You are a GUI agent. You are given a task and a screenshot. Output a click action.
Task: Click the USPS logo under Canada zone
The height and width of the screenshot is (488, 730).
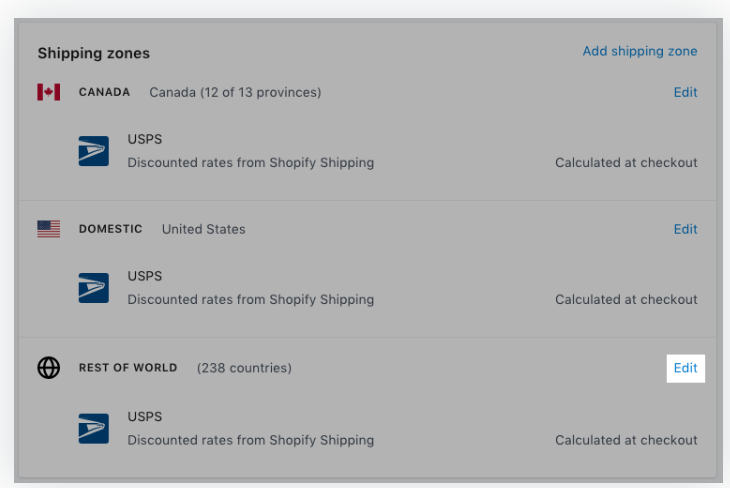pyautogui.click(x=94, y=151)
